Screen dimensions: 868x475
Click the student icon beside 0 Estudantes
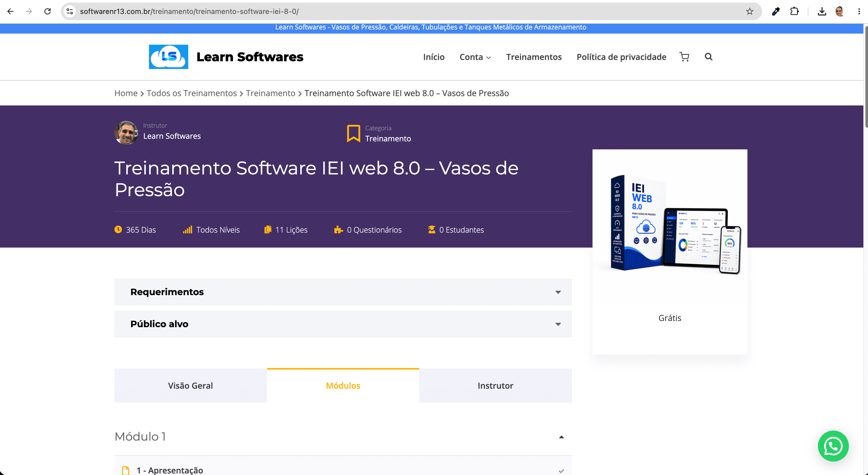point(432,229)
